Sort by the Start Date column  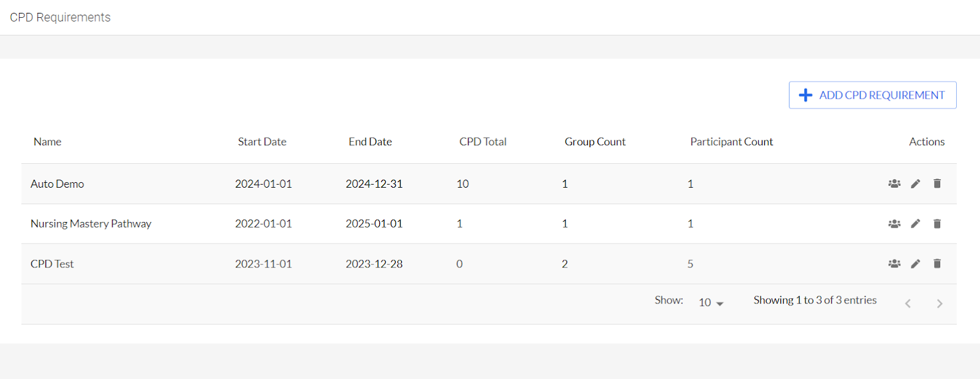pyautogui.click(x=262, y=142)
